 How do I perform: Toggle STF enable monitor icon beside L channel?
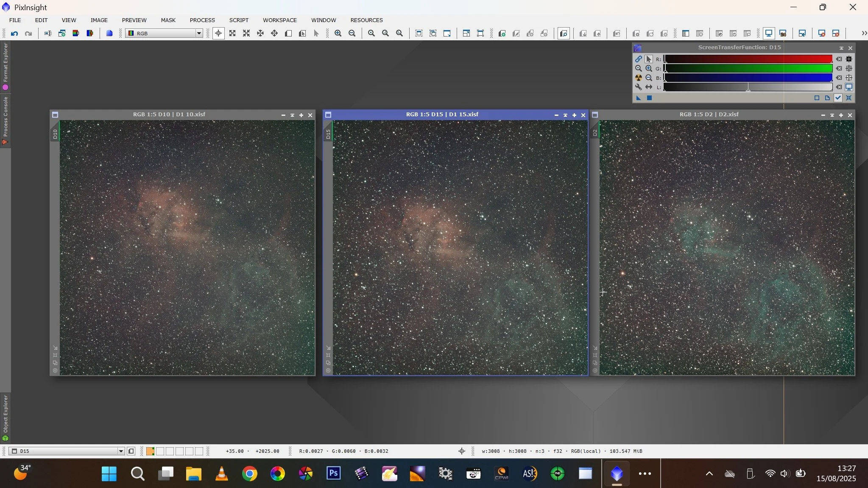click(849, 87)
